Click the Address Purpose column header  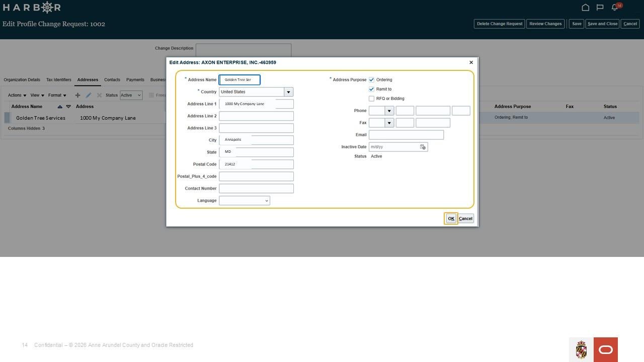(513, 107)
